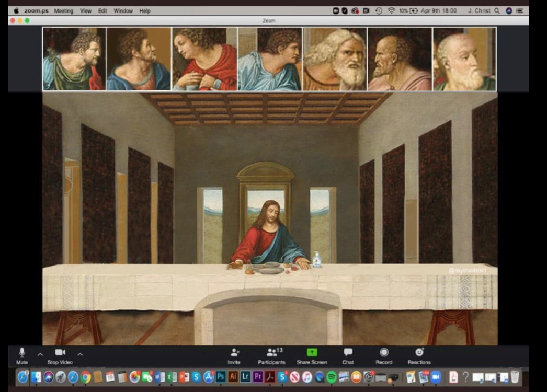The height and width of the screenshot is (392, 547).
Task: Open the Apple menu
Action: tap(16, 10)
